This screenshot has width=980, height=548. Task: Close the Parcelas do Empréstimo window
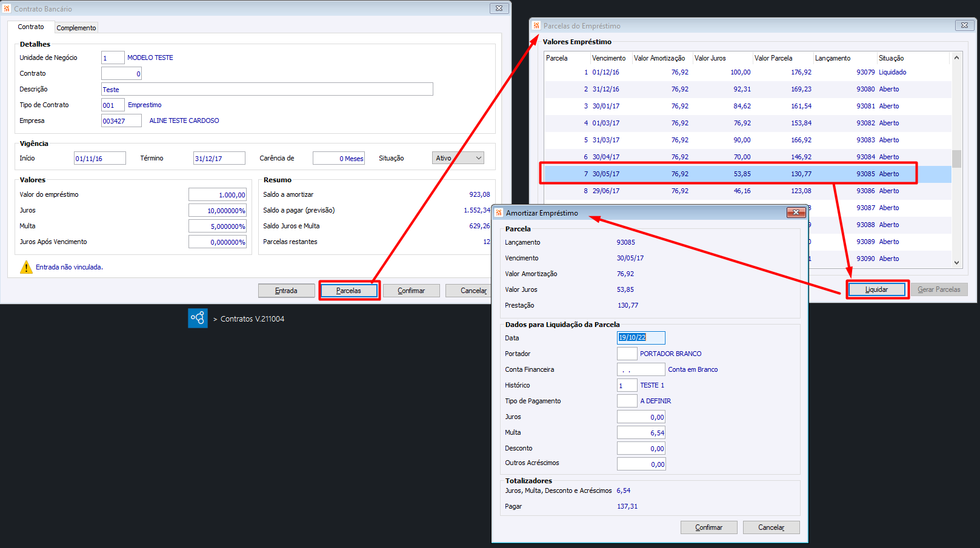point(964,25)
